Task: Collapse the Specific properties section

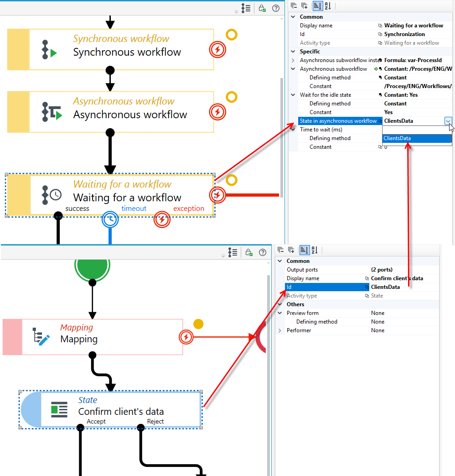Action: 293,51
